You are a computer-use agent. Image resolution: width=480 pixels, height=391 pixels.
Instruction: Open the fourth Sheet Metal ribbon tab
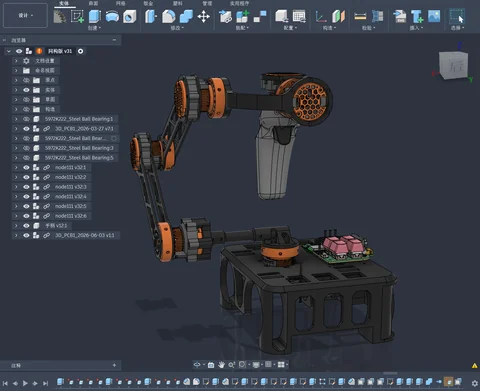[148, 3]
